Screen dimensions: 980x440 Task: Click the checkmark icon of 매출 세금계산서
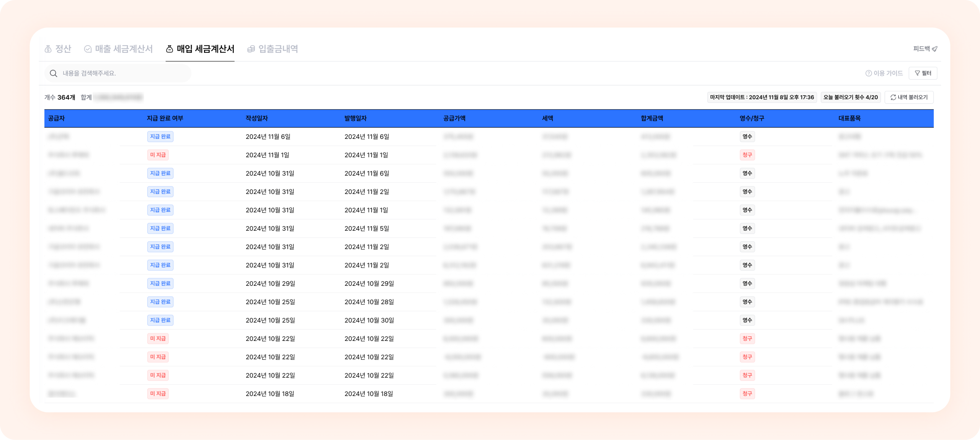click(x=88, y=49)
